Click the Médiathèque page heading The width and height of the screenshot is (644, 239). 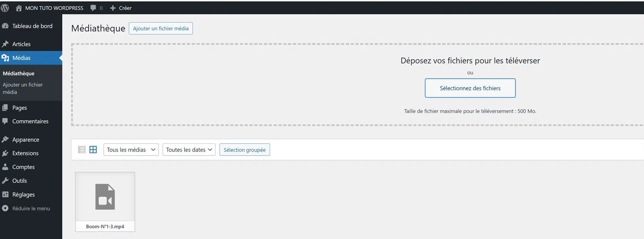click(98, 28)
